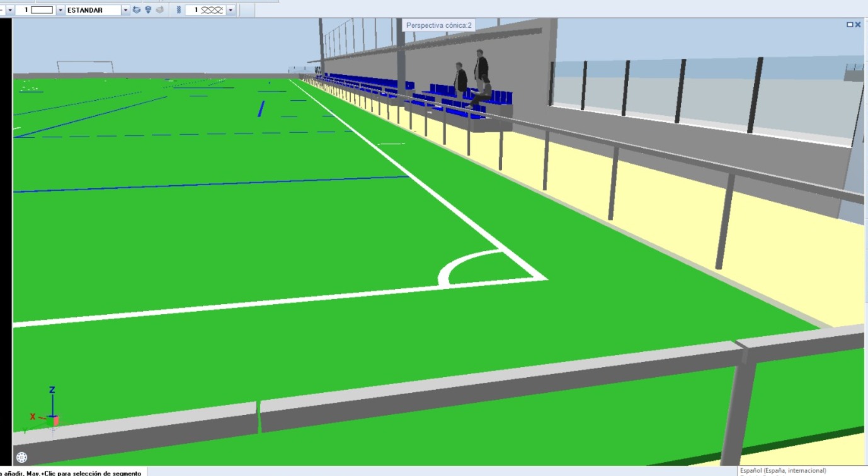This screenshot has width=868, height=476.
Task: Click the Español (España, internacional) language indicator
Action: (x=783, y=470)
